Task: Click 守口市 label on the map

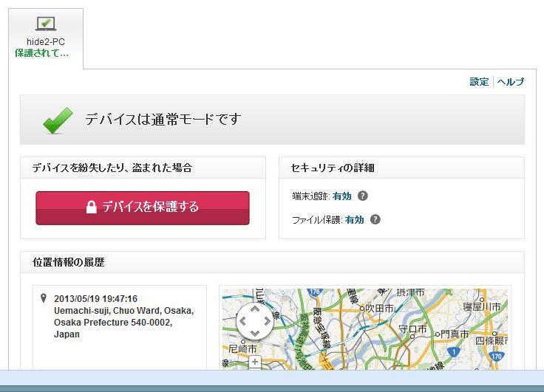Action: pyautogui.click(x=412, y=329)
